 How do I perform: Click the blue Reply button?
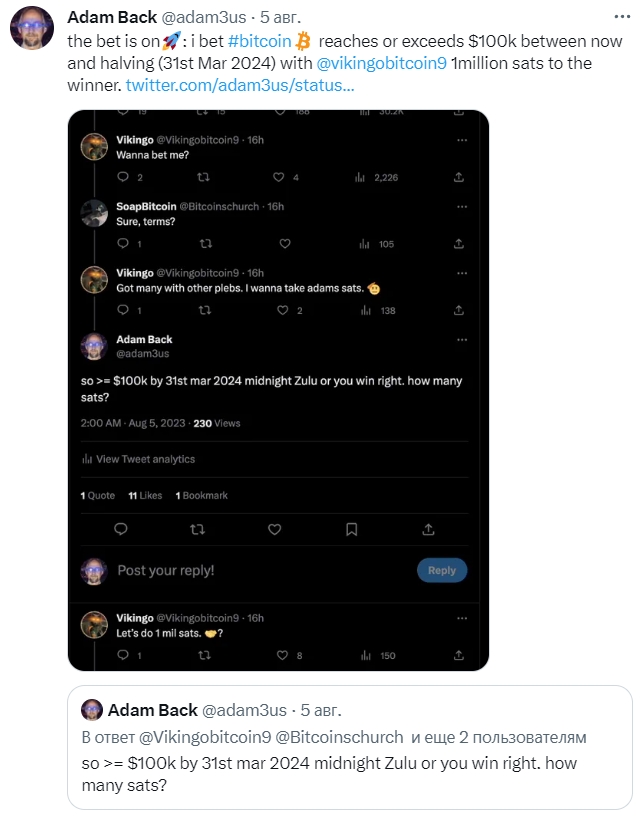point(442,570)
